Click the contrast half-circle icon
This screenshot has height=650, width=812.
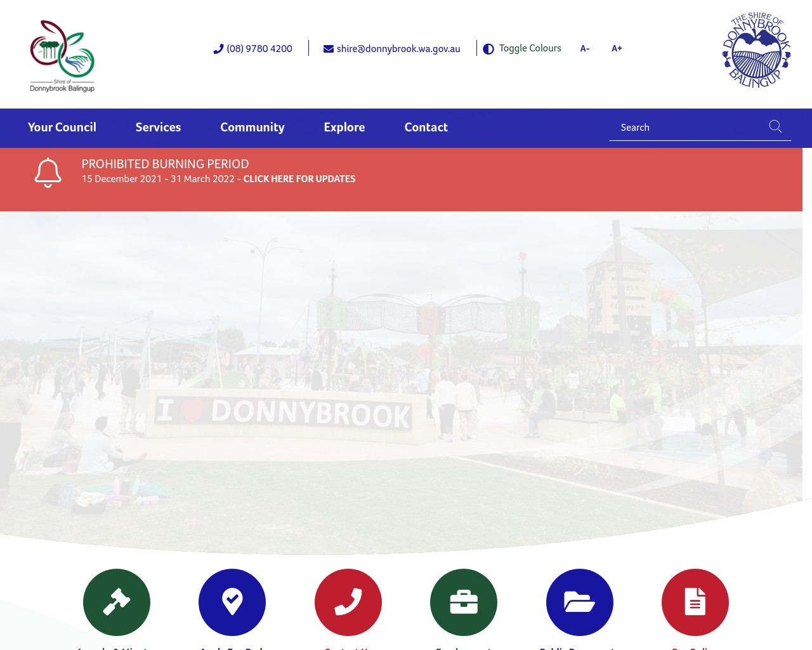(488, 49)
